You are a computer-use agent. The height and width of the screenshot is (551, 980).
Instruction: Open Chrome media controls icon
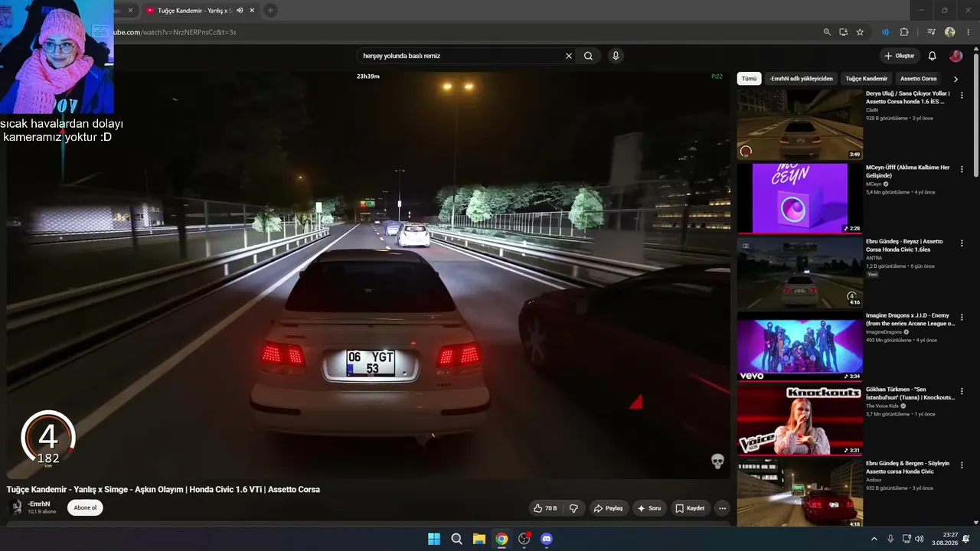[931, 32]
